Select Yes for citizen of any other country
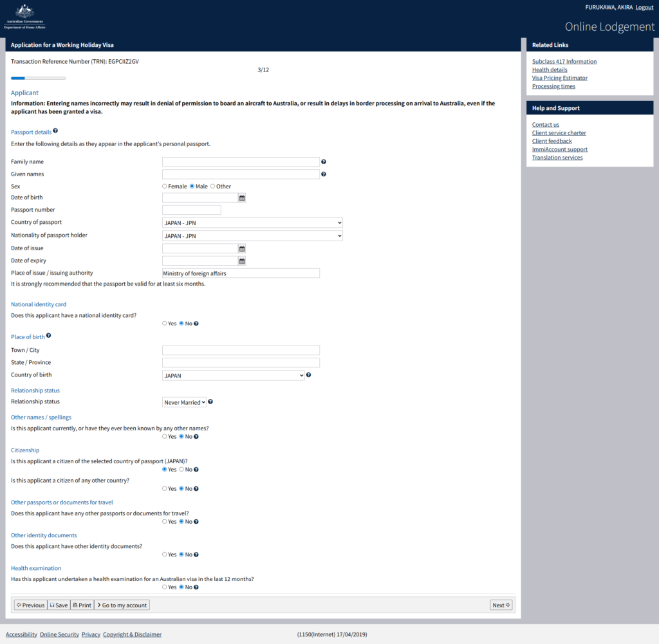 (165, 488)
